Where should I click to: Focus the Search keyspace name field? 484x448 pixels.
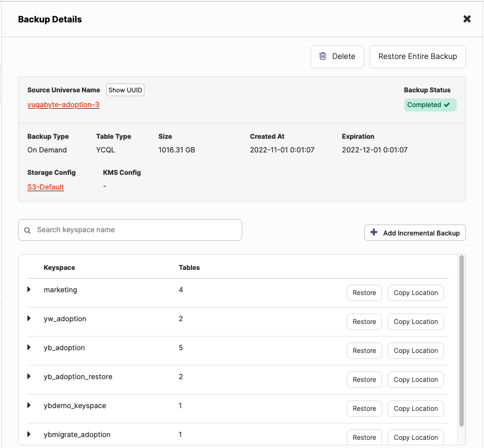pyautogui.click(x=137, y=230)
